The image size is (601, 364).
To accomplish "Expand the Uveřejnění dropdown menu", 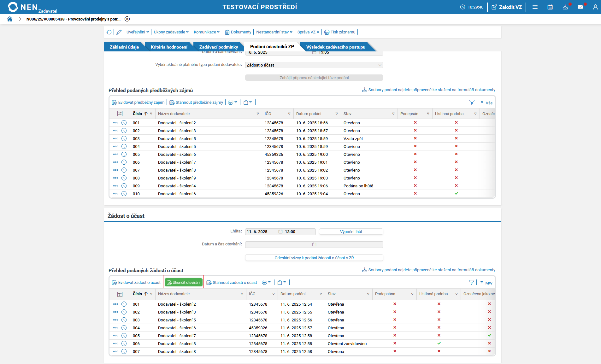I will point(138,32).
